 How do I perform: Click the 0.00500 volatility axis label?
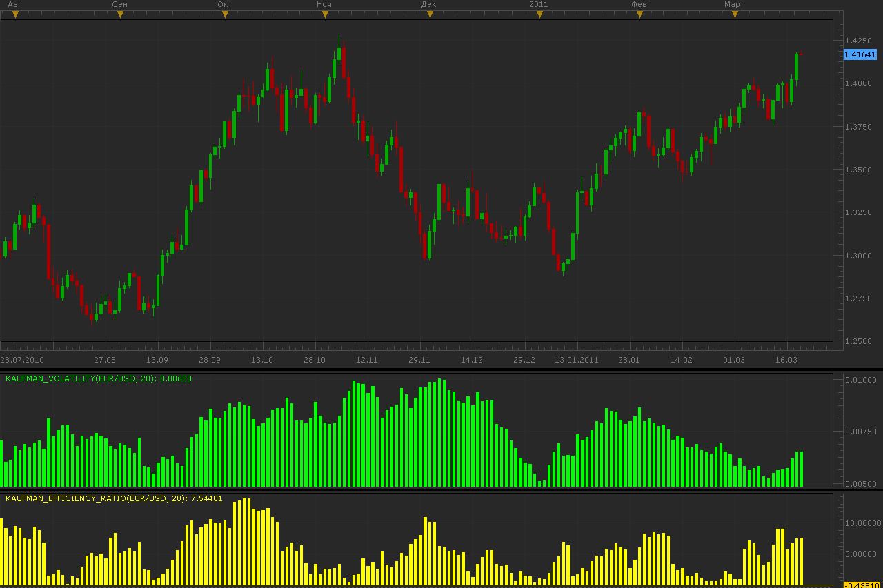(x=860, y=484)
